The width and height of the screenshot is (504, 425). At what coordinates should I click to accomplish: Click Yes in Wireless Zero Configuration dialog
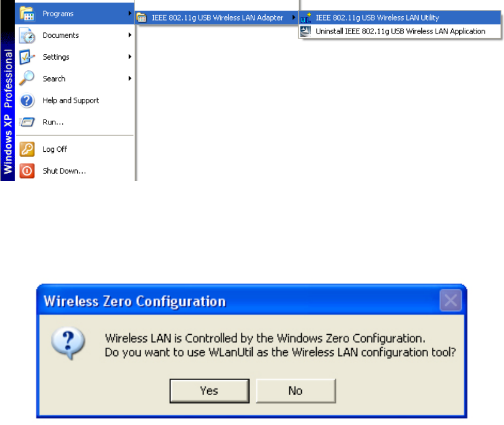pyautogui.click(x=209, y=391)
